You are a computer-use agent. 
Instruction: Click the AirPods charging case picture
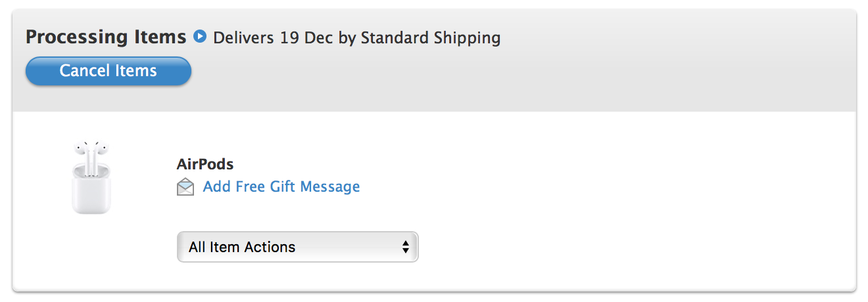tap(91, 190)
